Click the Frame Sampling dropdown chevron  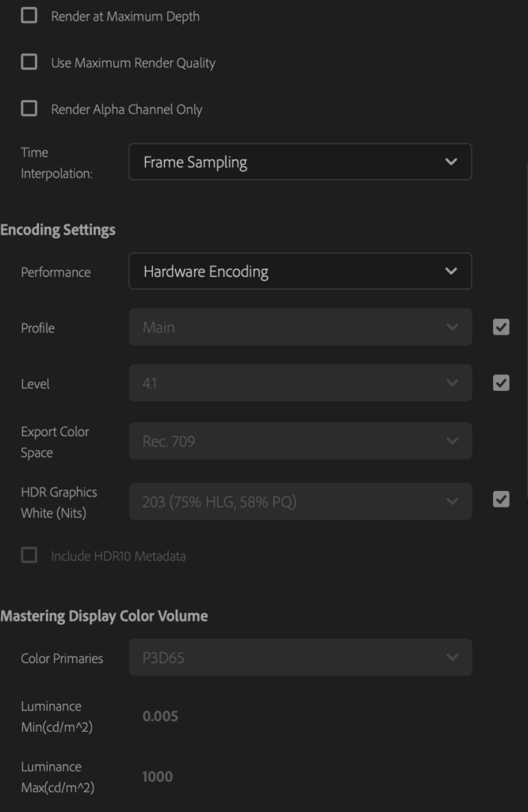(x=451, y=162)
